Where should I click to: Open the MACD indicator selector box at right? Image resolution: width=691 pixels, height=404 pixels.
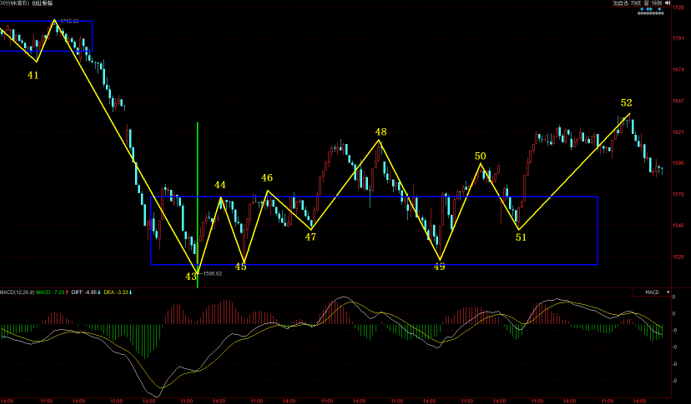tap(650, 292)
